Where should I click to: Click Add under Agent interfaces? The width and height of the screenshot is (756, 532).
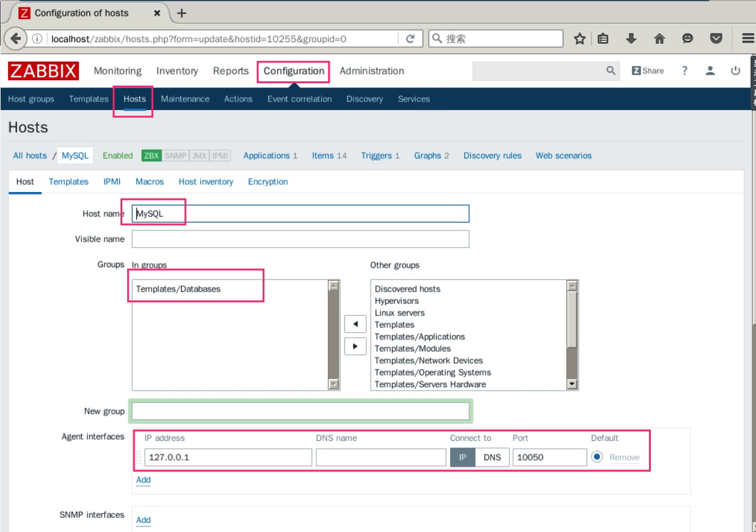pos(143,480)
